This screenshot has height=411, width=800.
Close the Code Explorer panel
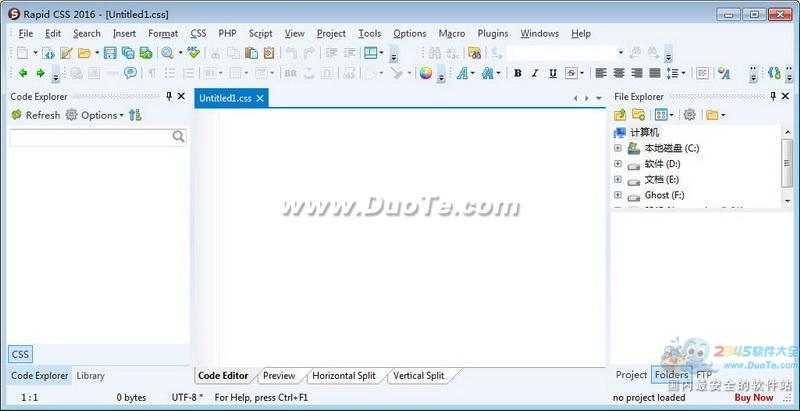tap(181, 96)
